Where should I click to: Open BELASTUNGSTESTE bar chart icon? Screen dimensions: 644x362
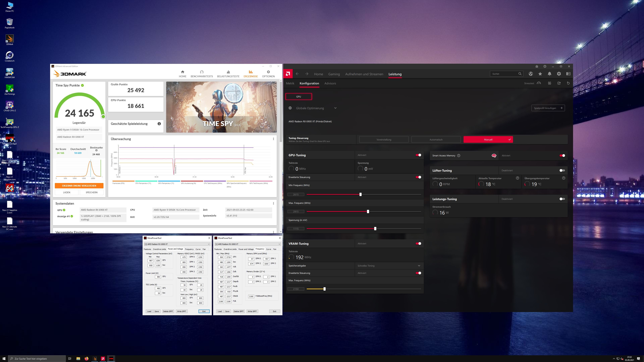pyautogui.click(x=228, y=72)
